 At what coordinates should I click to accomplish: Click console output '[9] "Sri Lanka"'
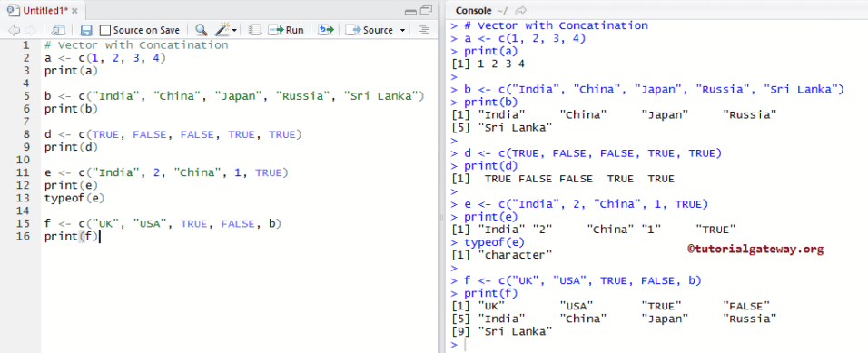pyautogui.click(x=502, y=331)
